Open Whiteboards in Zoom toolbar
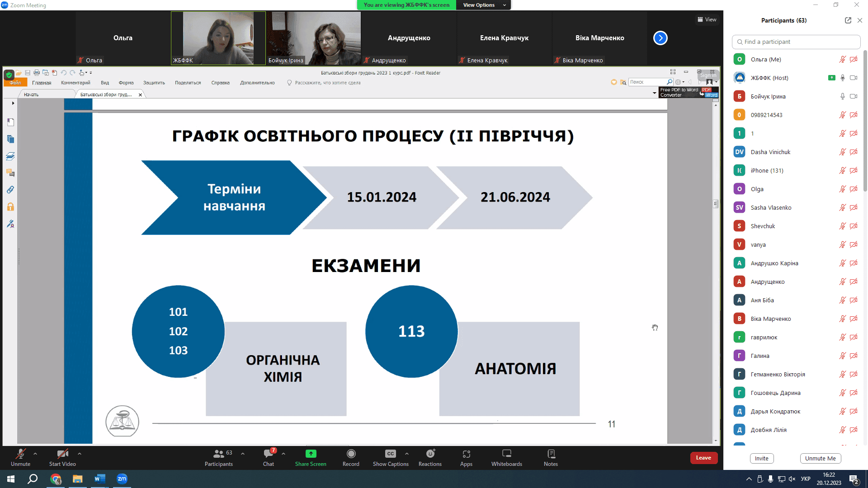868x488 pixels. point(507,458)
